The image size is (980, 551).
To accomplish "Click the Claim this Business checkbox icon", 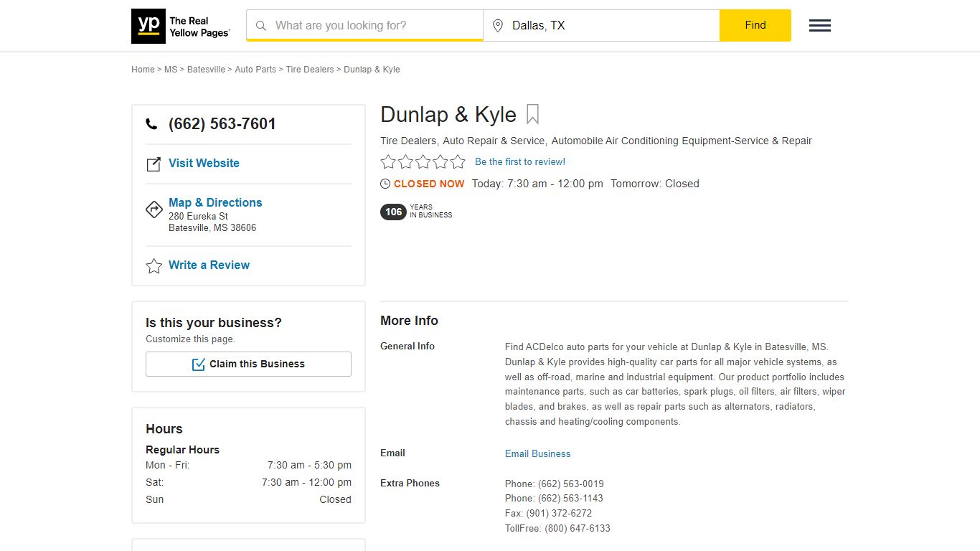I will 199,364.
